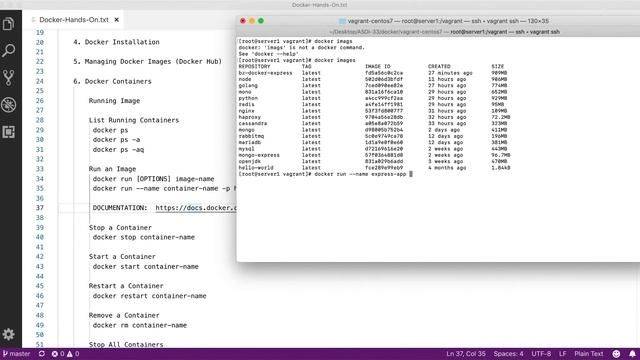This screenshot has width=640, height=360.
Task: Click the 'Running Image' line
Action: (x=114, y=101)
